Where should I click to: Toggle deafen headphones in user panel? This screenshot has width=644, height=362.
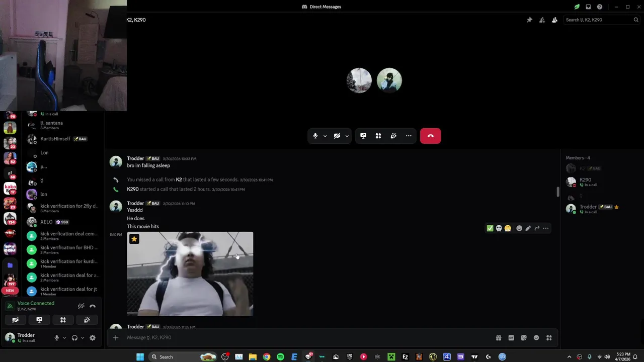(x=74, y=338)
